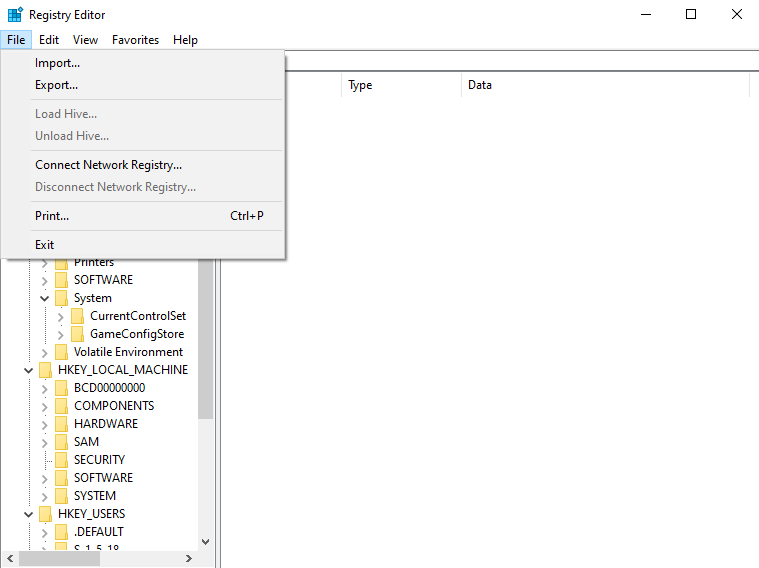This screenshot has width=759, height=568.
Task: Select the COMPONENTS key label
Action: pyautogui.click(x=114, y=406)
